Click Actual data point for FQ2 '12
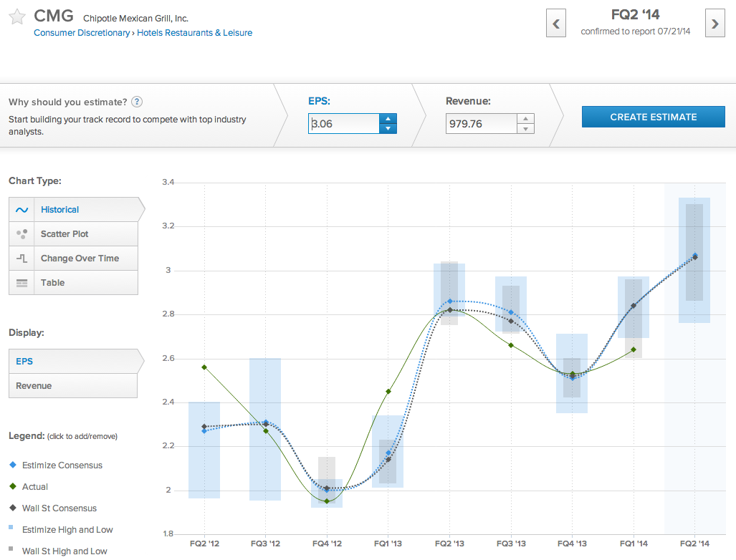This screenshot has width=736, height=560. coord(204,367)
